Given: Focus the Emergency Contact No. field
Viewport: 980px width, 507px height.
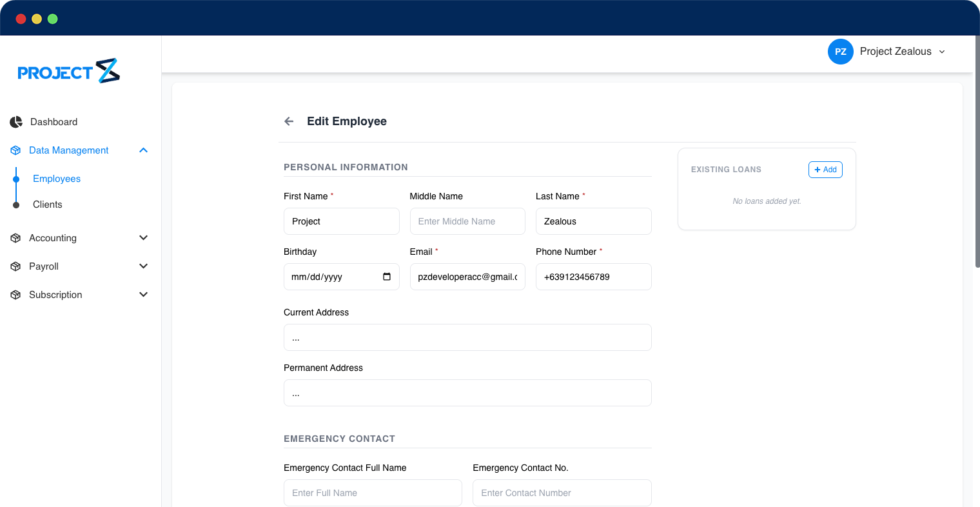Looking at the screenshot, I should pyautogui.click(x=562, y=493).
